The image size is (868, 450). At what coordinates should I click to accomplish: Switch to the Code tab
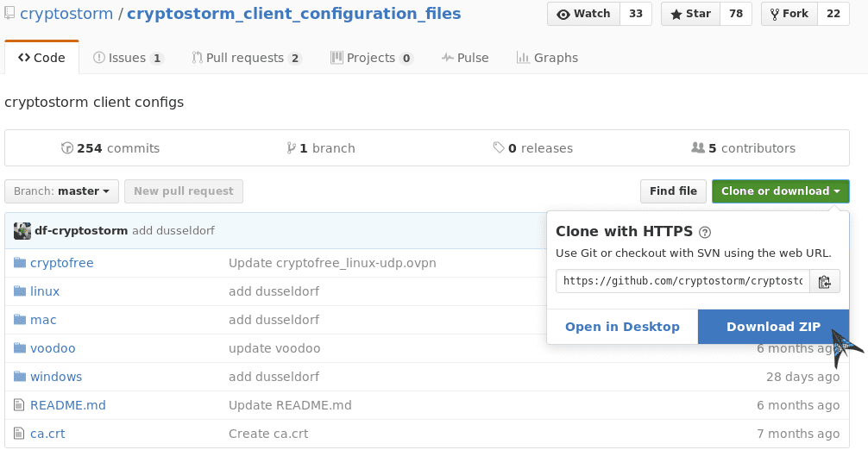click(x=41, y=58)
